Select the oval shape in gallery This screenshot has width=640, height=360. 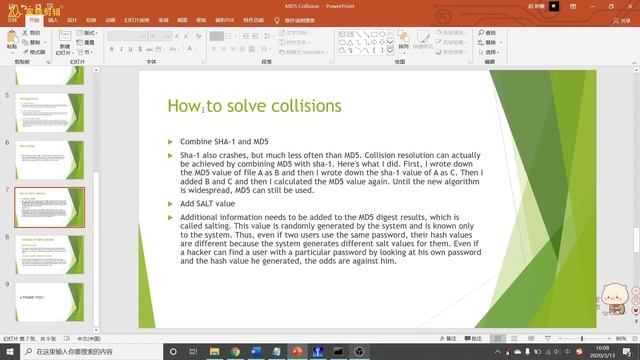pos(382,34)
